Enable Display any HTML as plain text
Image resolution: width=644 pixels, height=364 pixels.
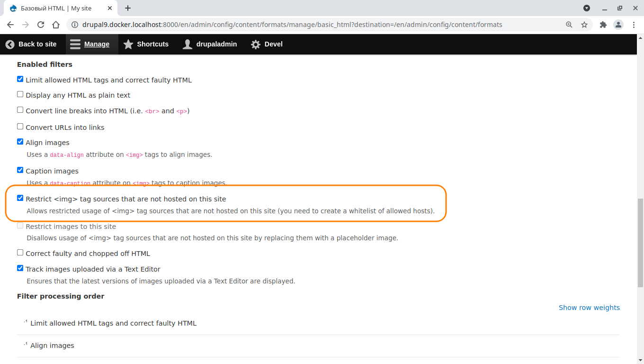click(20, 94)
